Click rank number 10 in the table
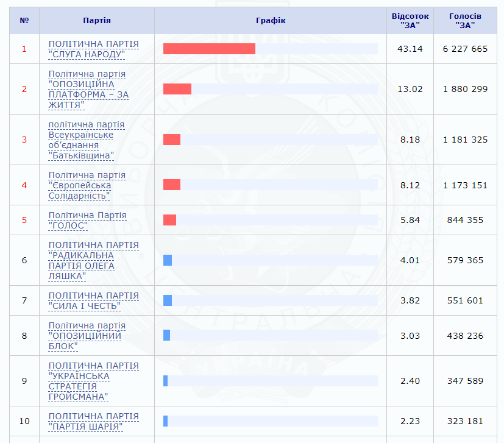 point(24,421)
